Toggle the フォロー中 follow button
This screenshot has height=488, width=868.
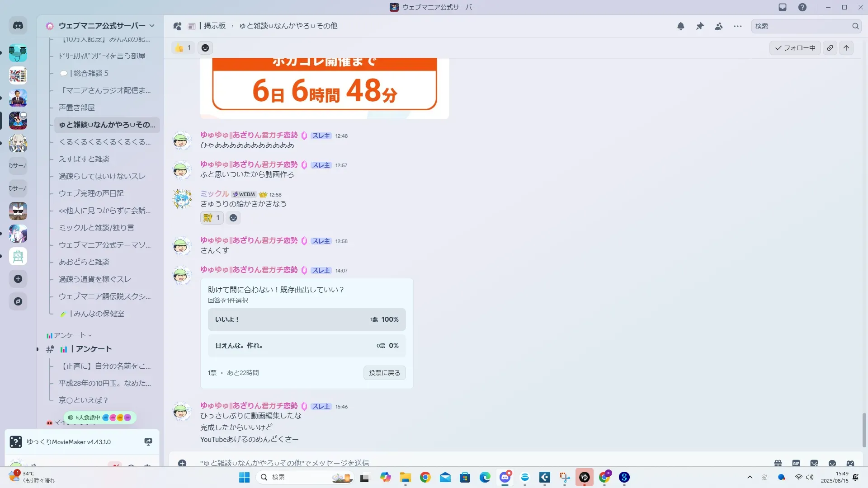[x=795, y=48]
